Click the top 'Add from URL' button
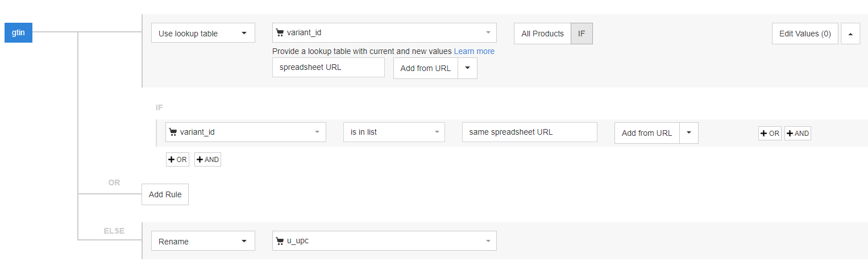868x270 pixels. tap(425, 68)
